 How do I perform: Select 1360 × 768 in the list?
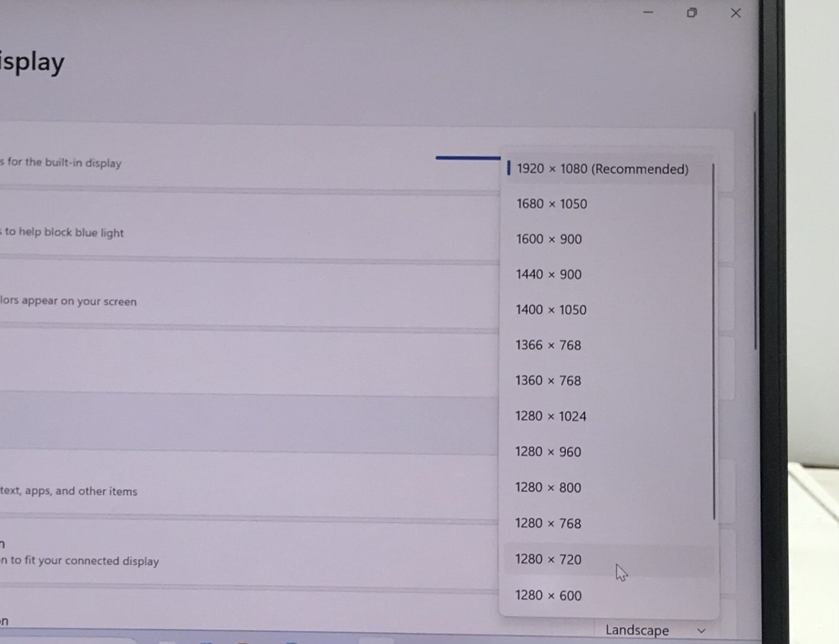click(x=608, y=381)
